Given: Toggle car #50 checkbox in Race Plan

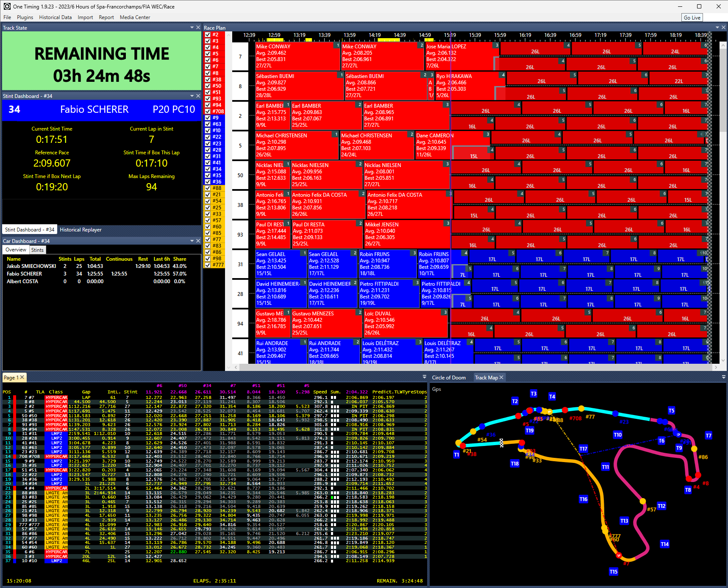Looking at the screenshot, I should tap(208, 86).
